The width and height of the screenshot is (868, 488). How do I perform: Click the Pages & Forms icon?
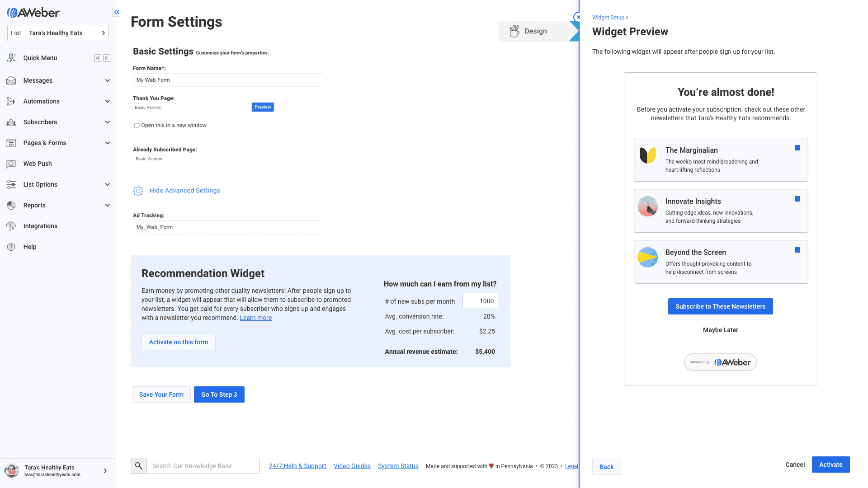11,143
